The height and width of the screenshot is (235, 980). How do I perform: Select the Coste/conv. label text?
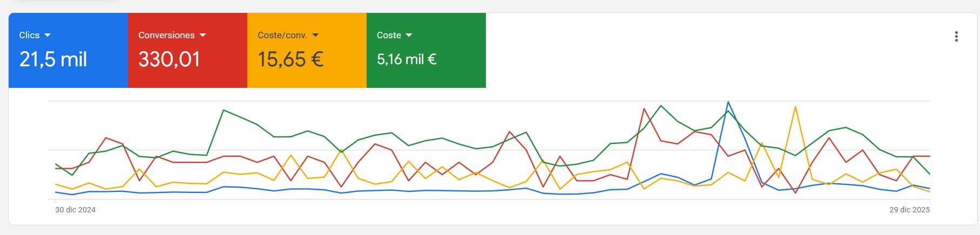coord(282,35)
